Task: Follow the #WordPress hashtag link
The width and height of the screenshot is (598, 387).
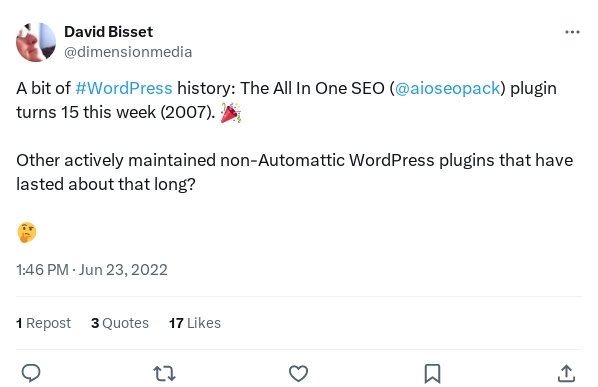Action: point(124,88)
